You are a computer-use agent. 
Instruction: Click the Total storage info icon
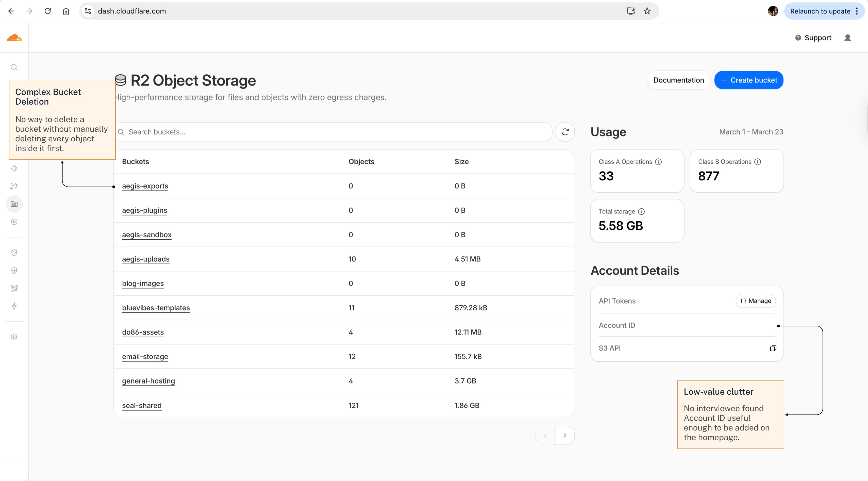pos(641,211)
